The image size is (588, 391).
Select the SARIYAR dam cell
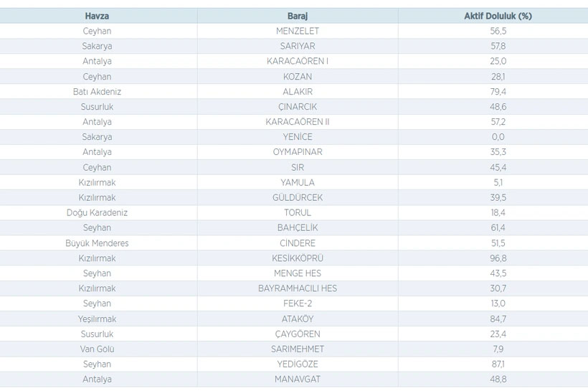pos(298,46)
